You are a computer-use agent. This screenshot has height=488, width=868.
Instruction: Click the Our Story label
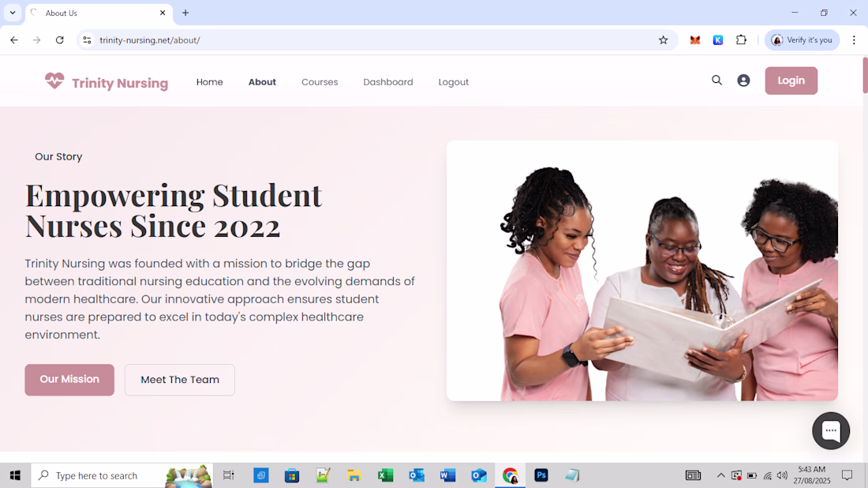[x=58, y=157]
